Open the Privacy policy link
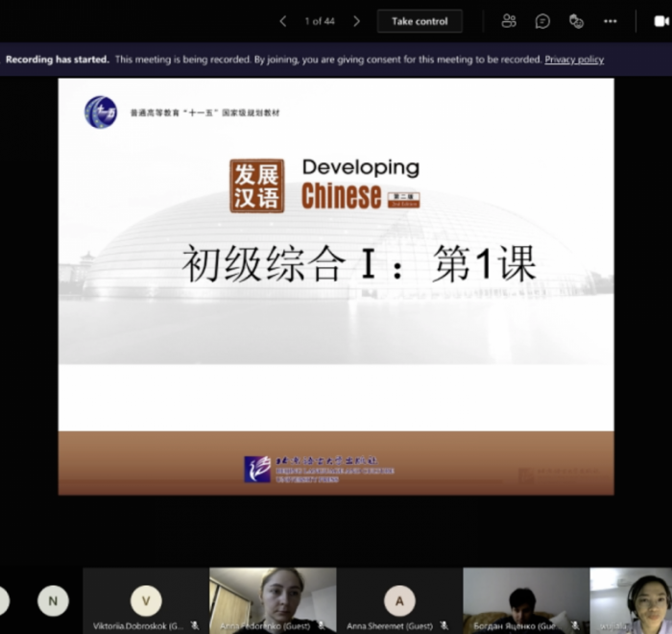 (x=574, y=60)
